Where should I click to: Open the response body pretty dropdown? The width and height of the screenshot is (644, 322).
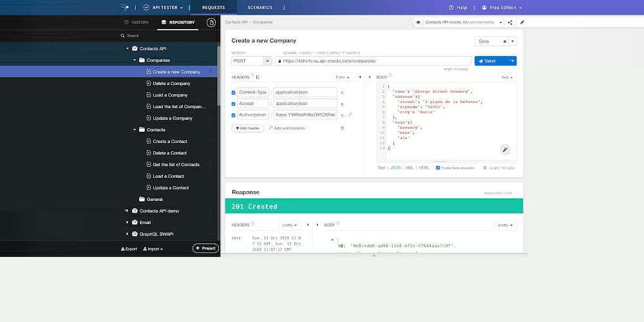[505, 225]
